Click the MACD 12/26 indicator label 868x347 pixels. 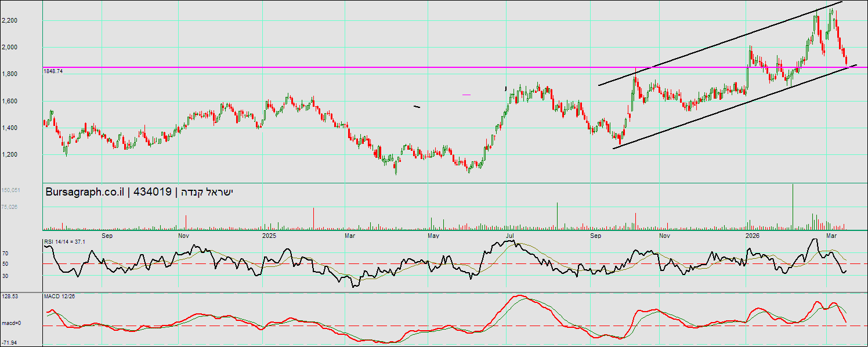[60, 296]
